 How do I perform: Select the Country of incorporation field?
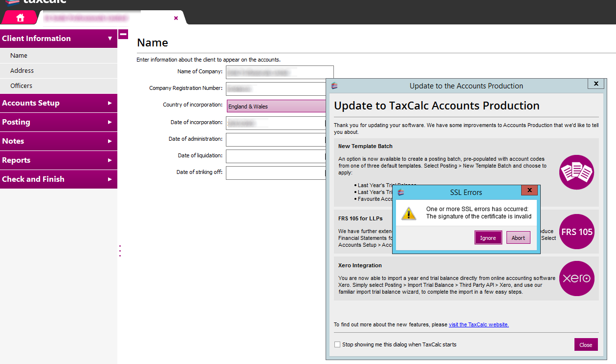tap(276, 105)
